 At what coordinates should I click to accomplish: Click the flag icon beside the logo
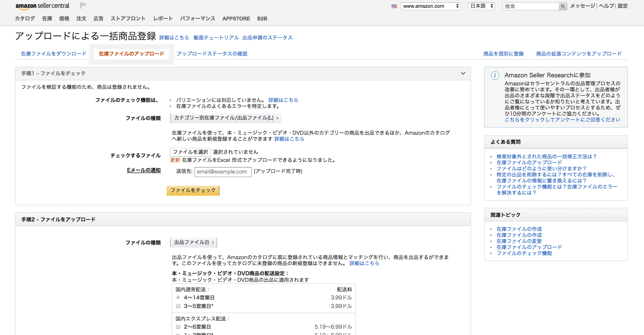pyautogui.click(x=83, y=5)
